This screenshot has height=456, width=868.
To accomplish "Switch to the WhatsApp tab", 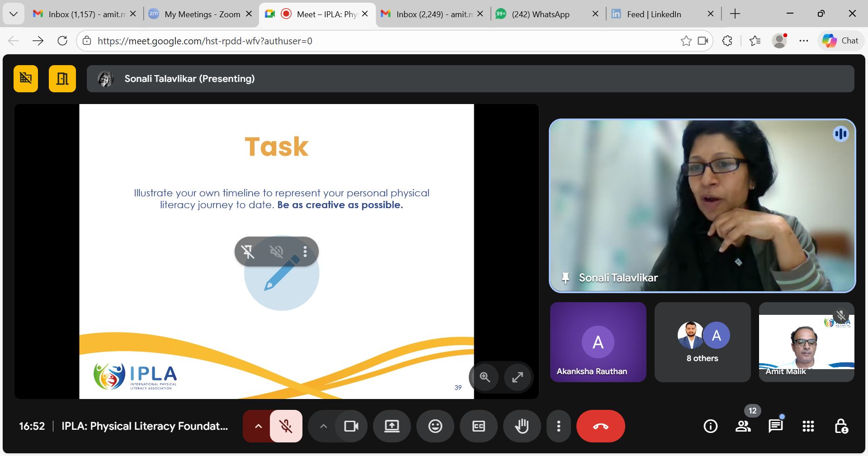I will pyautogui.click(x=540, y=14).
